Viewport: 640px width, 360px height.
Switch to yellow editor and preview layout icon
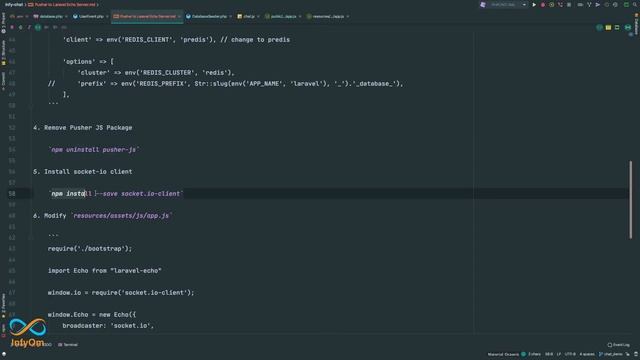(x=608, y=27)
